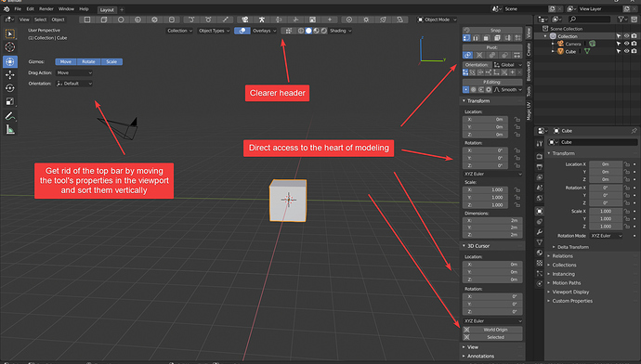Click the outliner filter funnel icon
The width and height of the screenshot is (641, 364).
pos(621,19)
